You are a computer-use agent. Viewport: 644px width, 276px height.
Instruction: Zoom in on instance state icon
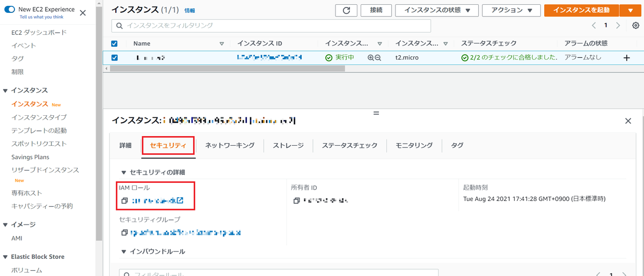[x=371, y=58]
